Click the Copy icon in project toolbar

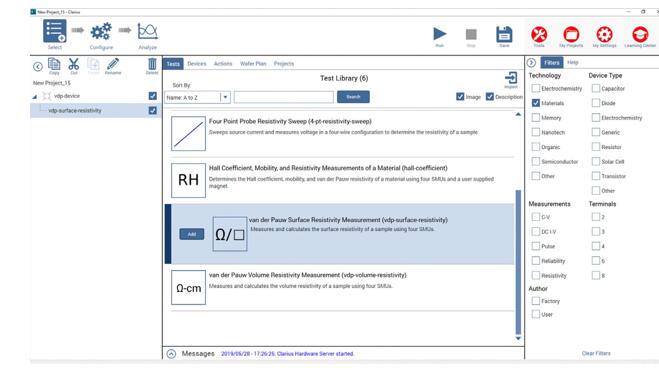coord(54,65)
